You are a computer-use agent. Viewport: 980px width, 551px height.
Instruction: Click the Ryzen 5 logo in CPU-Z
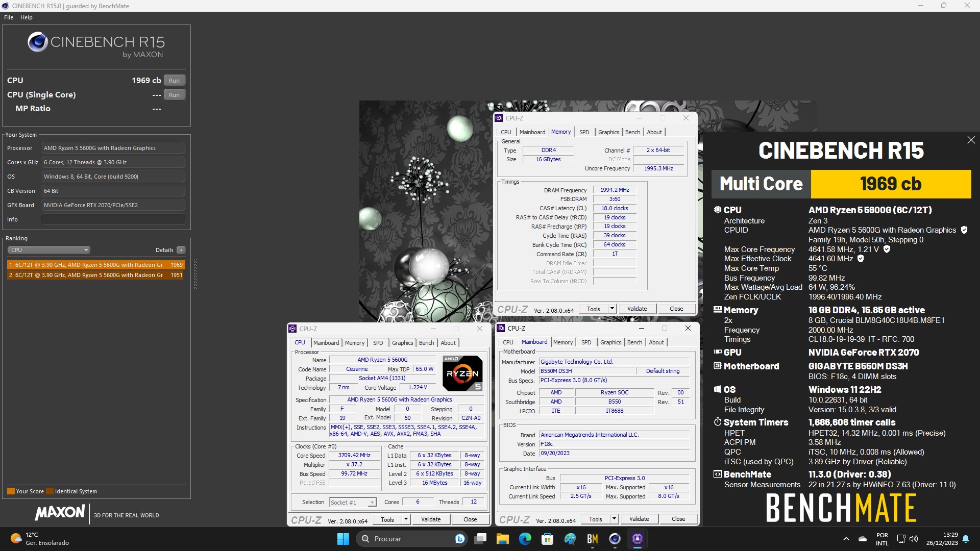tap(462, 373)
